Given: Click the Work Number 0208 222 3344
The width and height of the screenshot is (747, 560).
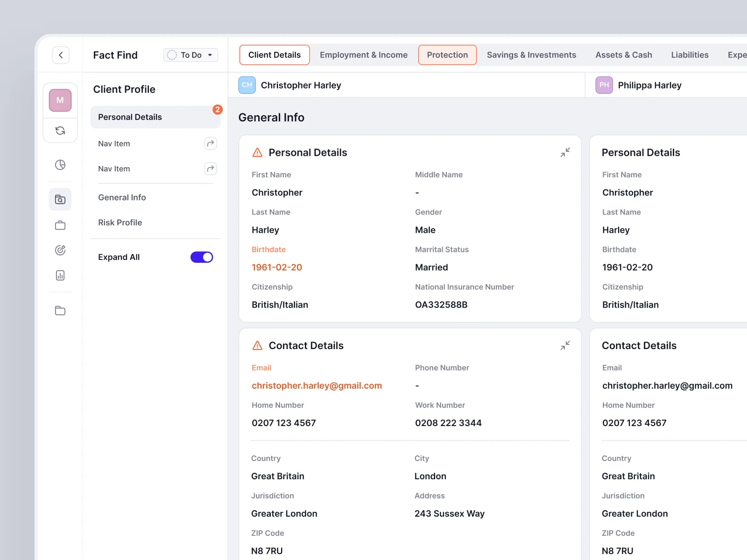Looking at the screenshot, I should [448, 423].
